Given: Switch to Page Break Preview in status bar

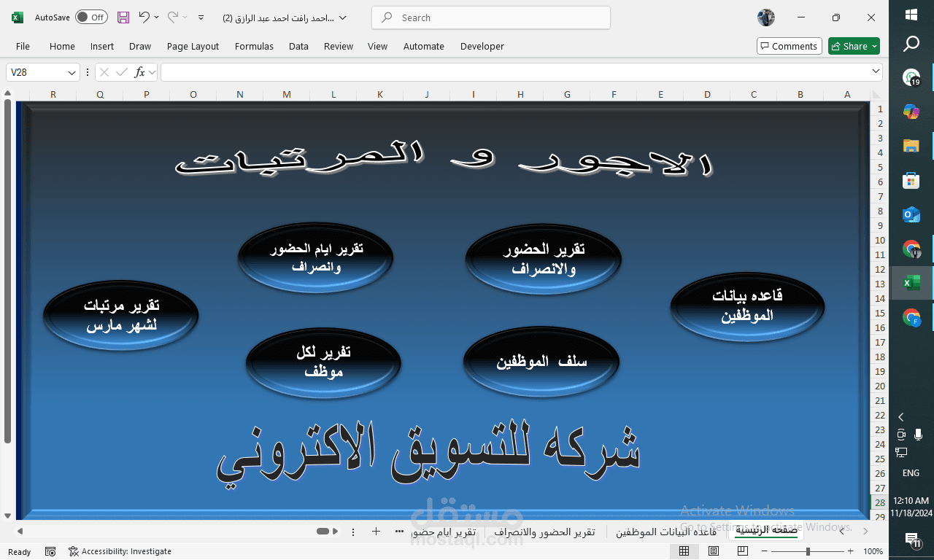Looking at the screenshot, I should 744,551.
